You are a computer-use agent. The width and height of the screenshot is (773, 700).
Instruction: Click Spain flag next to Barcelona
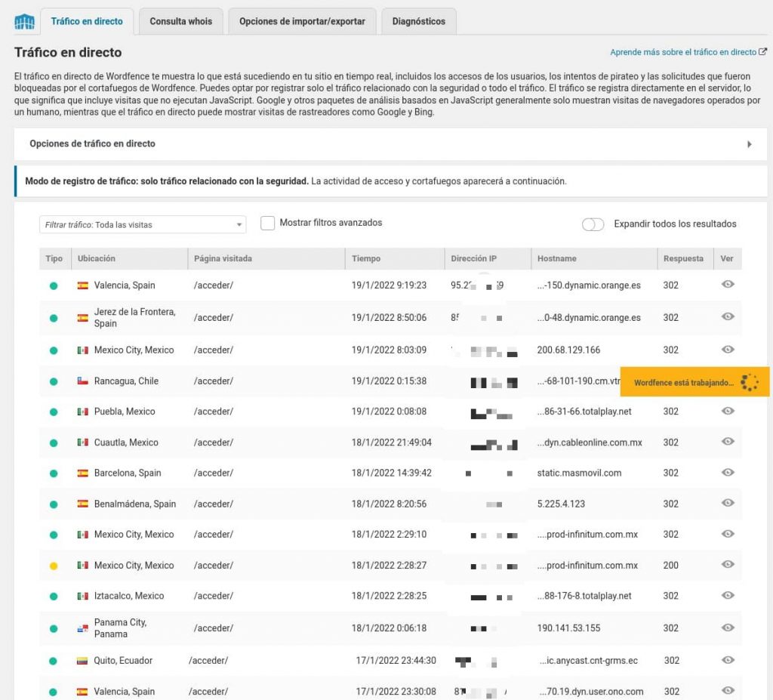(x=83, y=473)
